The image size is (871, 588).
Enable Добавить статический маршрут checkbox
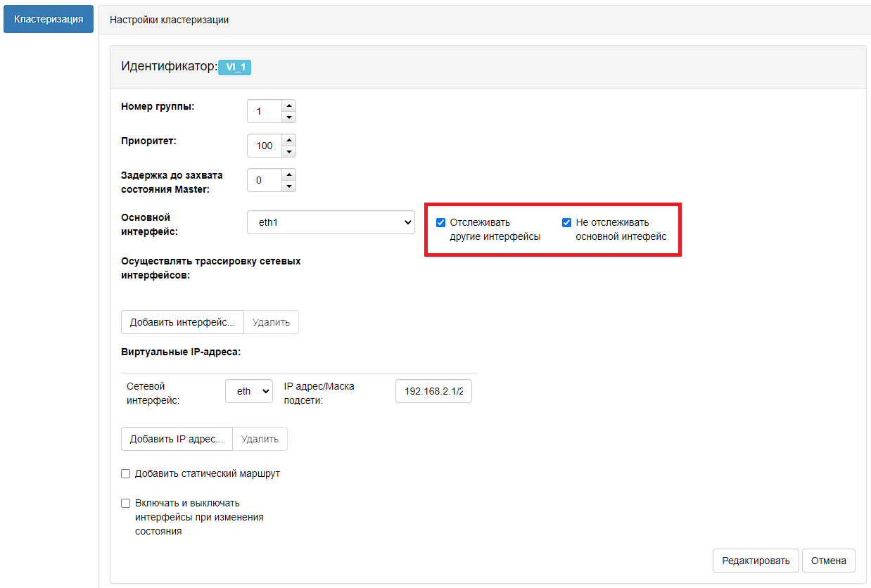coord(126,474)
